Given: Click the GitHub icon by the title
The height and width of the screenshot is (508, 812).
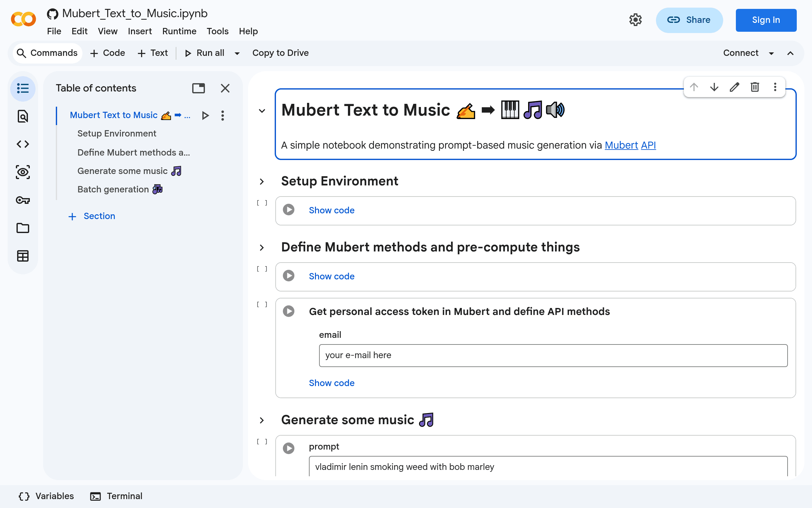Looking at the screenshot, I should [52, 14].
